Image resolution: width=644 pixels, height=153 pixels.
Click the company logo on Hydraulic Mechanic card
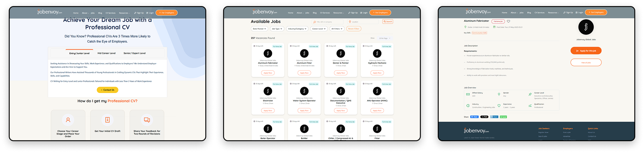377,53
